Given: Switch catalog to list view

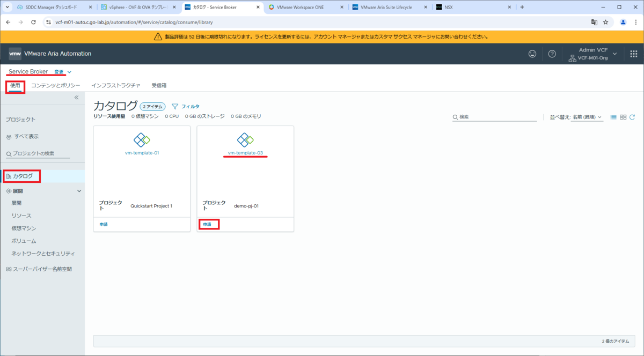Looking at the screenshot, I should point(613,117).
